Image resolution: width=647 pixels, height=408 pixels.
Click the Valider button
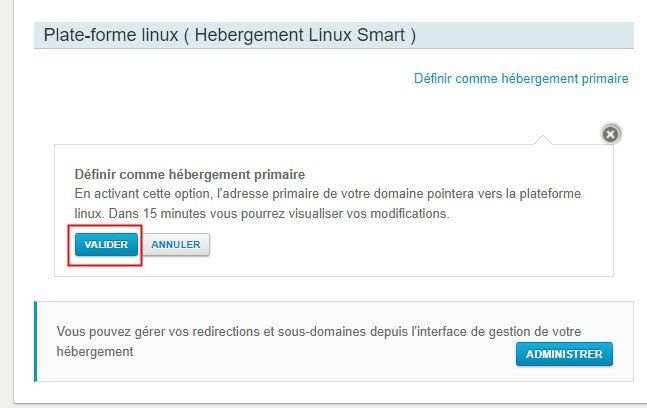coord(106,245)
